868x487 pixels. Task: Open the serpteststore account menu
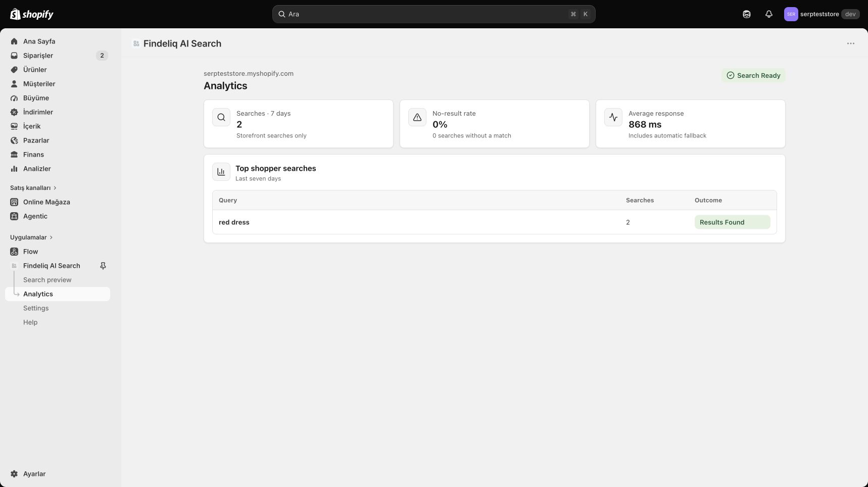tap(822, 14)
